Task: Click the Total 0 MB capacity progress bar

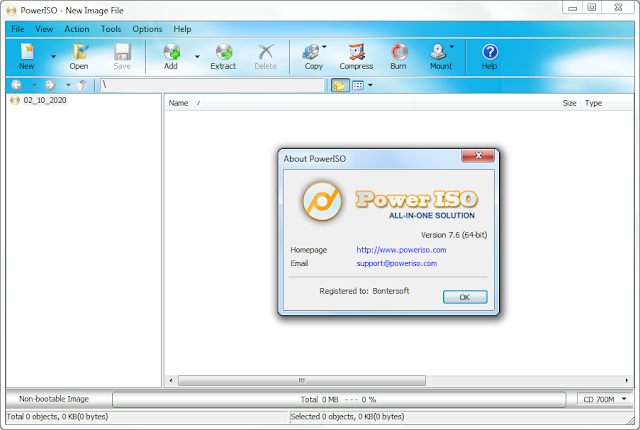Action: click(339, 399)
